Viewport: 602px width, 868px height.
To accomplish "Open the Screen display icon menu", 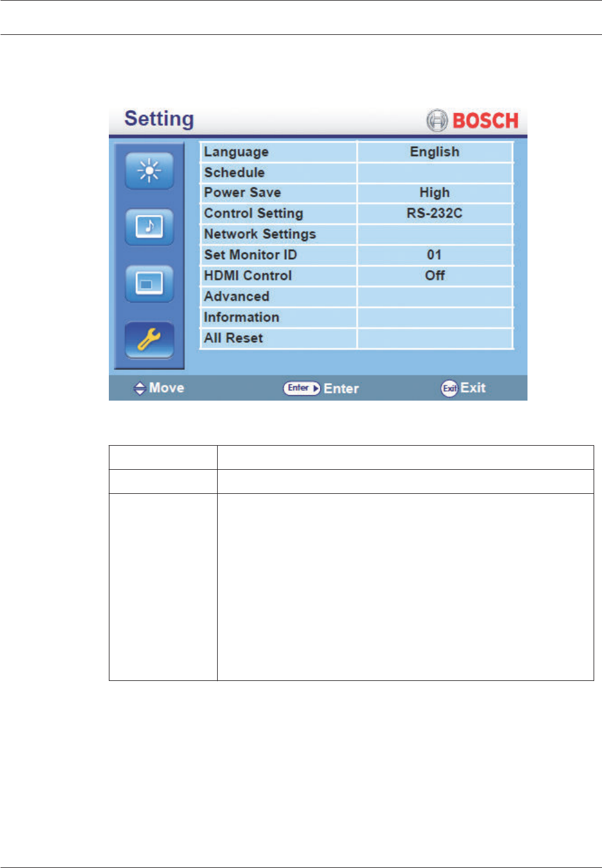I will tap(149, 283).
